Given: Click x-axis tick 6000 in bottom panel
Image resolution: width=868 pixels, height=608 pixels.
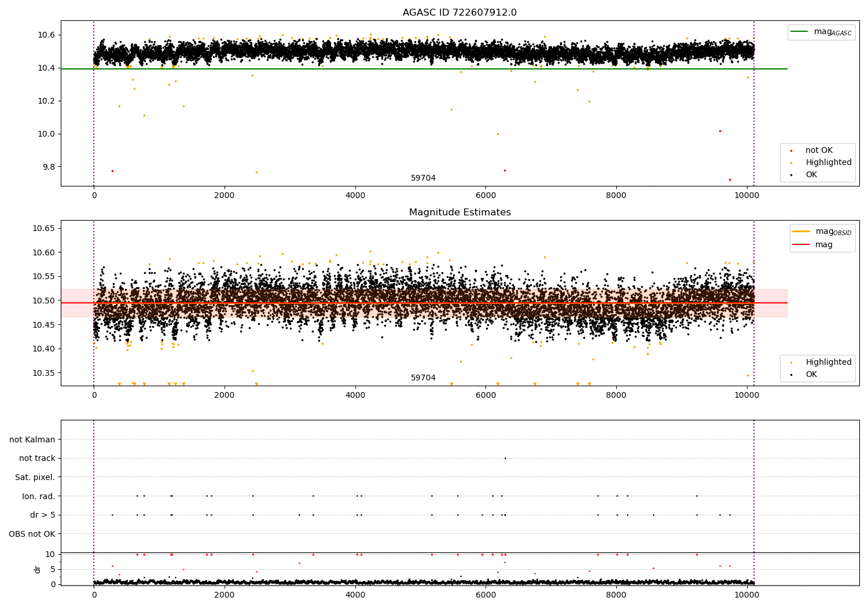Looking at the screenshot, I should pyautogui.click(x=486, y=594).
